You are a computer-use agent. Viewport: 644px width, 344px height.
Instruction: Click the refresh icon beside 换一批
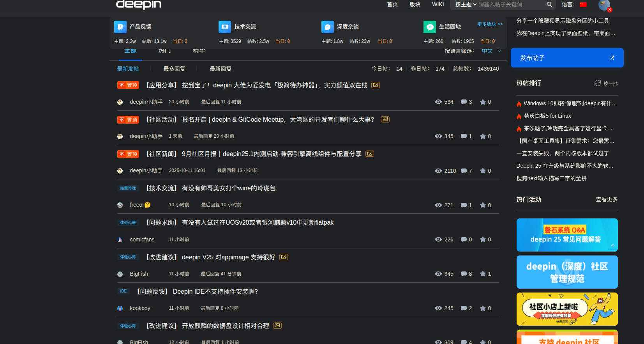[x=598, y=83]
